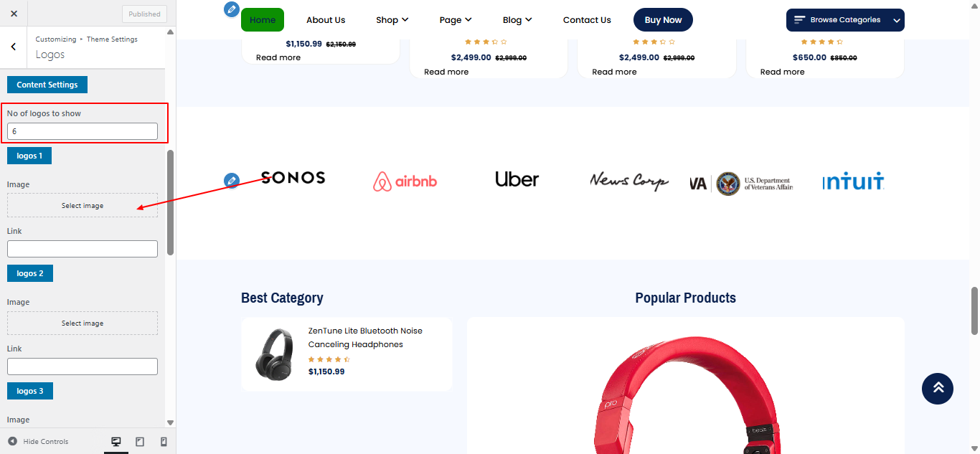Click a Read more product link
This screenshot has width=980, height=454.
[x=278, y=57]
